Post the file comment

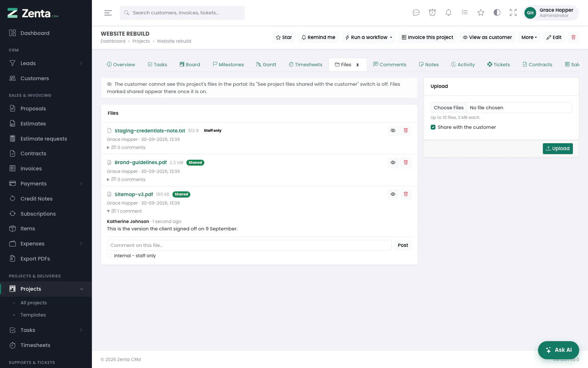[x=403, y=245]
